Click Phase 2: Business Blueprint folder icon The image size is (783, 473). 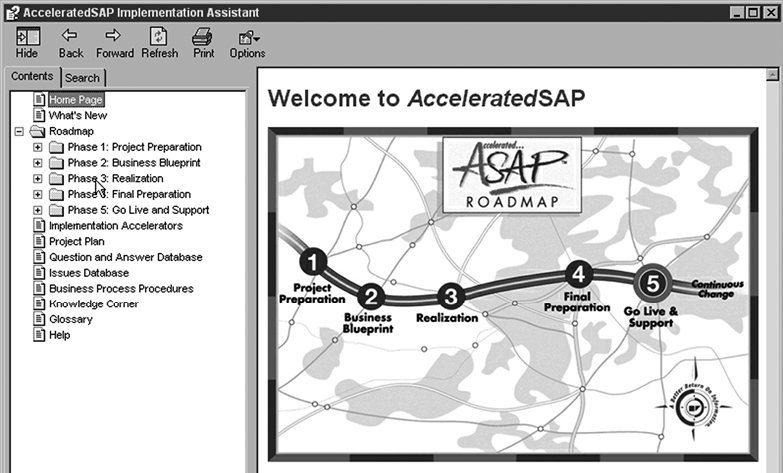(x=56, y=163)
